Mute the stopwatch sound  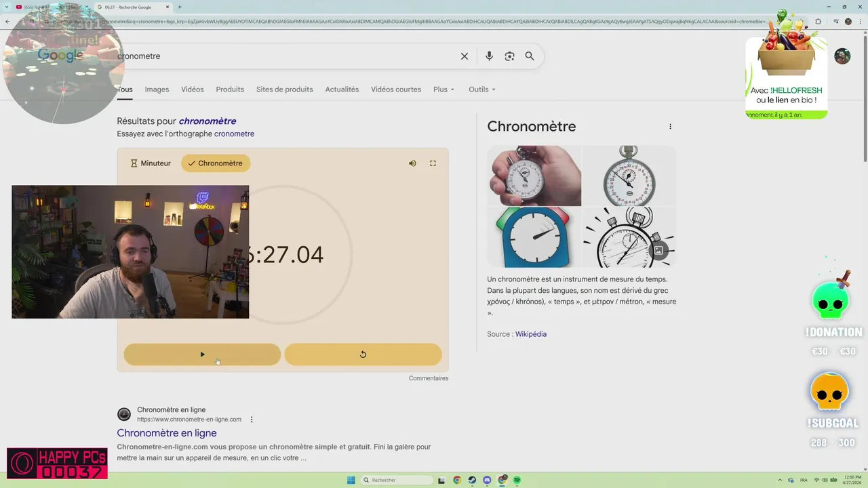(x=412, y=163)
